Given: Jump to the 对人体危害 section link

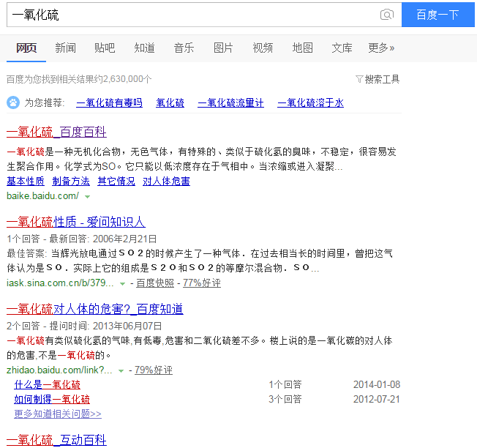Looking at the screenshot, I should click(166, 182).
